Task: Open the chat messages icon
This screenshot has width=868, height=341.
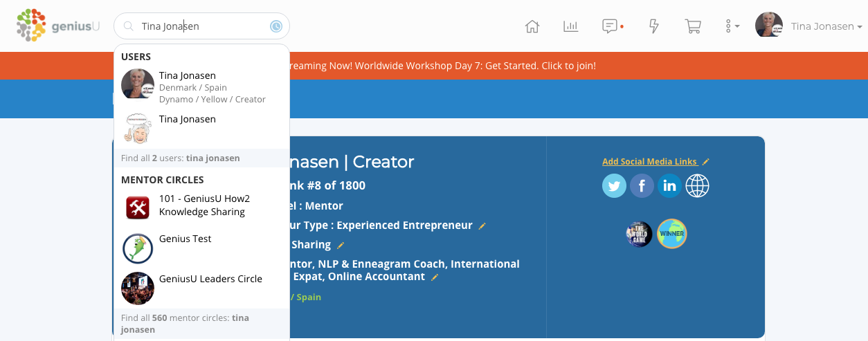Action: point(610,26)
